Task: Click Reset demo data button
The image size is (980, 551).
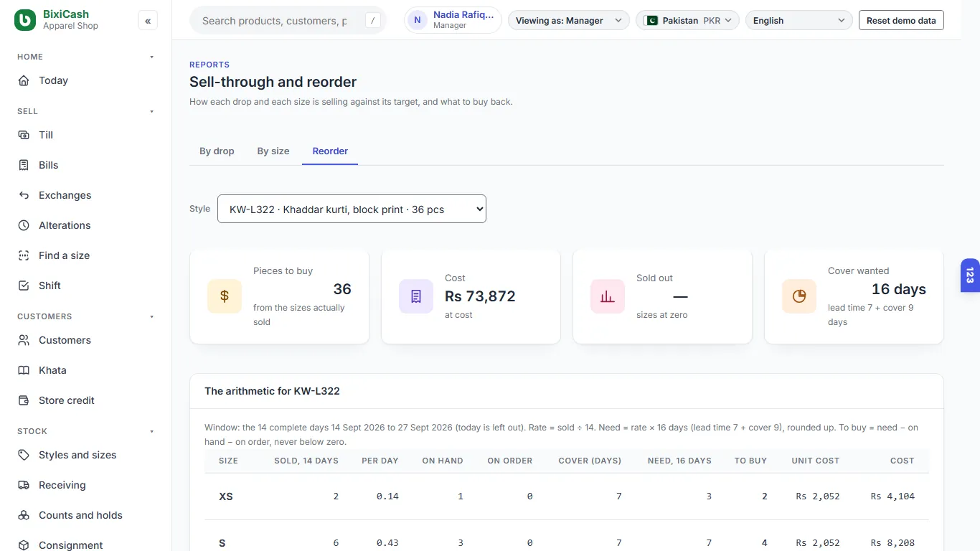Action: [x=901, y=21]
